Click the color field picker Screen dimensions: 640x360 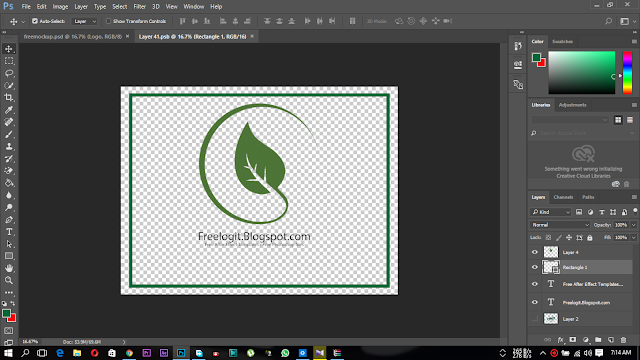581,73
